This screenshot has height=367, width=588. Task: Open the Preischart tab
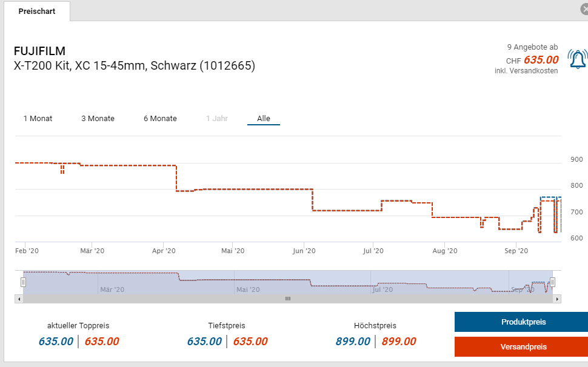pos(36,12)
